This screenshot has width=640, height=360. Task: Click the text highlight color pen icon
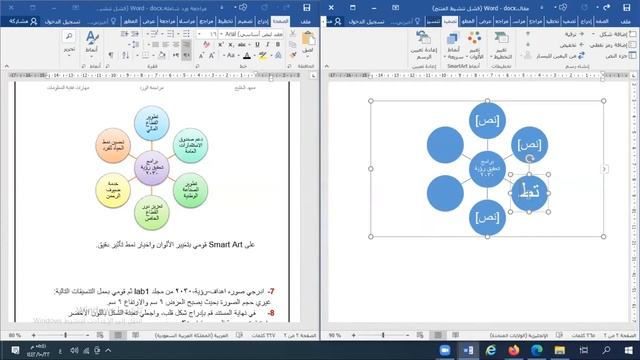tap(262, 56)
